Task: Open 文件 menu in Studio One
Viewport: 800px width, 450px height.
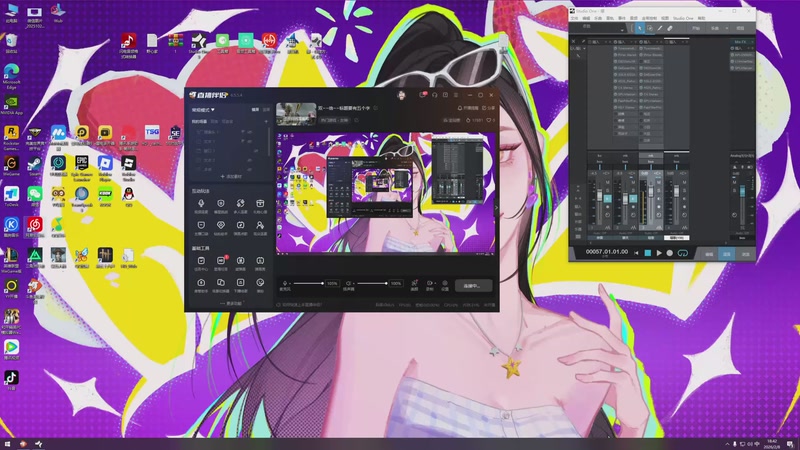Action: (x=574, y=18)
